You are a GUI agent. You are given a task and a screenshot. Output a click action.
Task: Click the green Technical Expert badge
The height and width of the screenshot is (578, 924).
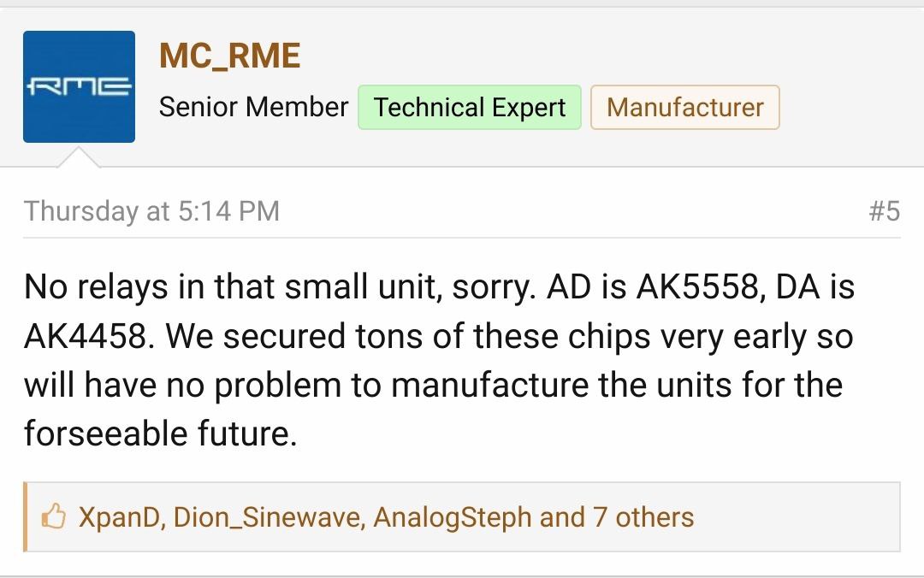coord(469,108)
